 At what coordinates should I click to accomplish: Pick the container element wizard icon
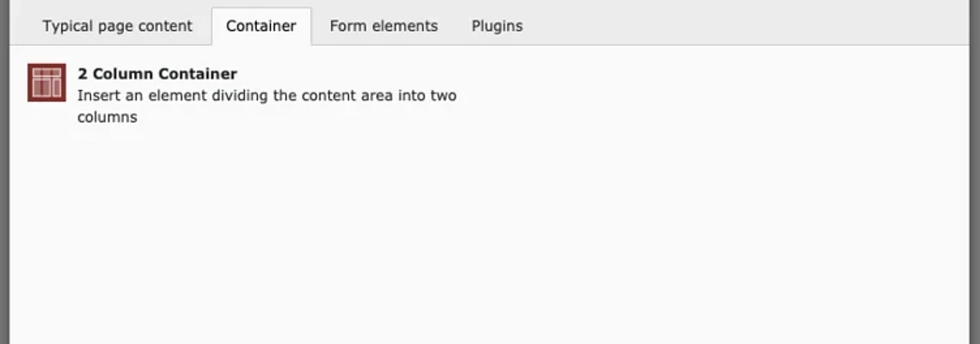tap(46, 83)
